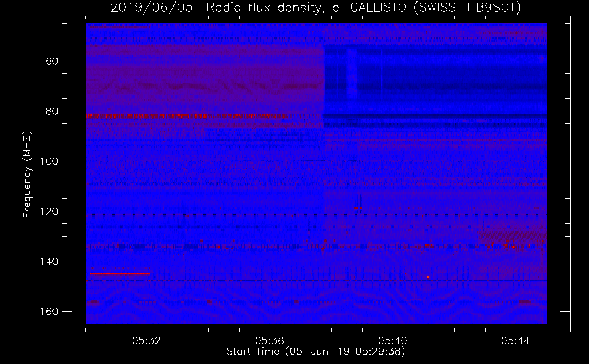Click the bright red horizontal line near 145 MHz
589x364 pixels.
click(x=119, y=274)
